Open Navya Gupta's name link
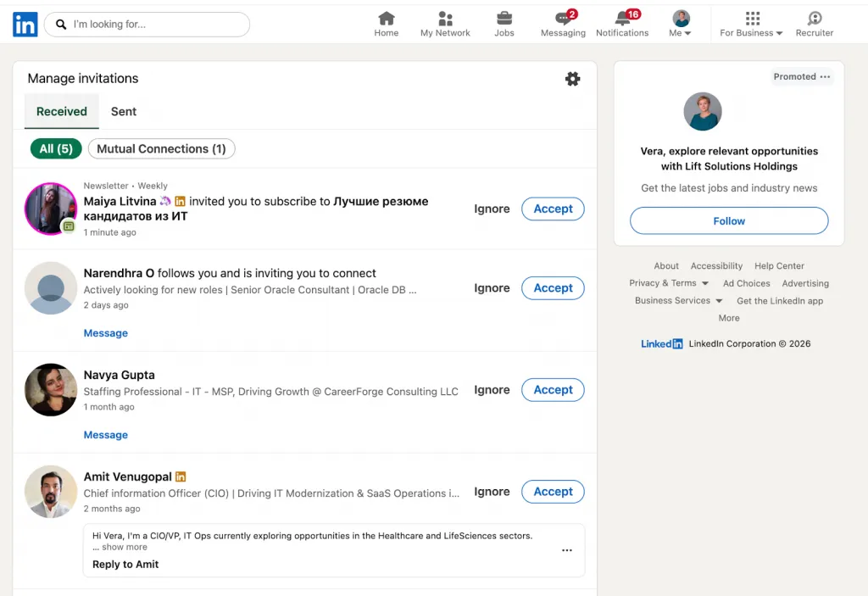868x596 pixels. [119, 375]
